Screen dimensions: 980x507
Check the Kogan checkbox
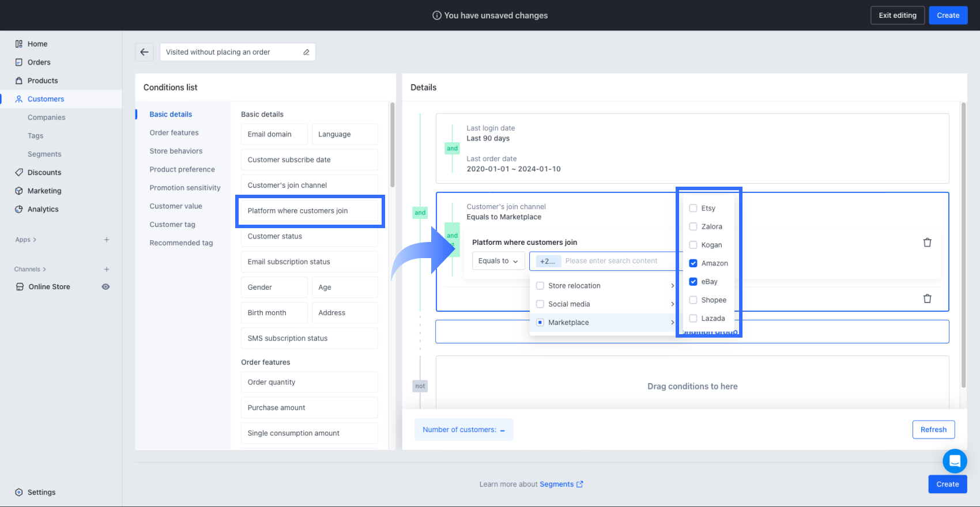point(693,245)
